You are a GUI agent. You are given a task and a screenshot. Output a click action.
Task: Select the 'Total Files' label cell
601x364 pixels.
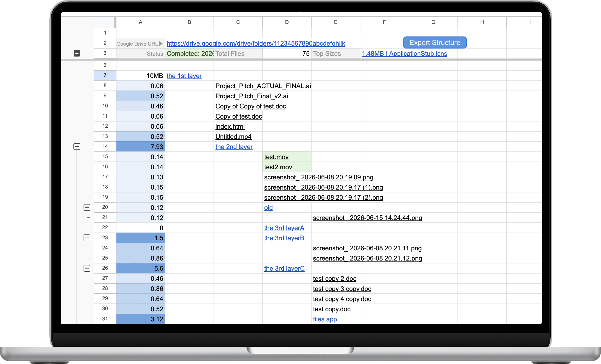[x=238, y=54]
